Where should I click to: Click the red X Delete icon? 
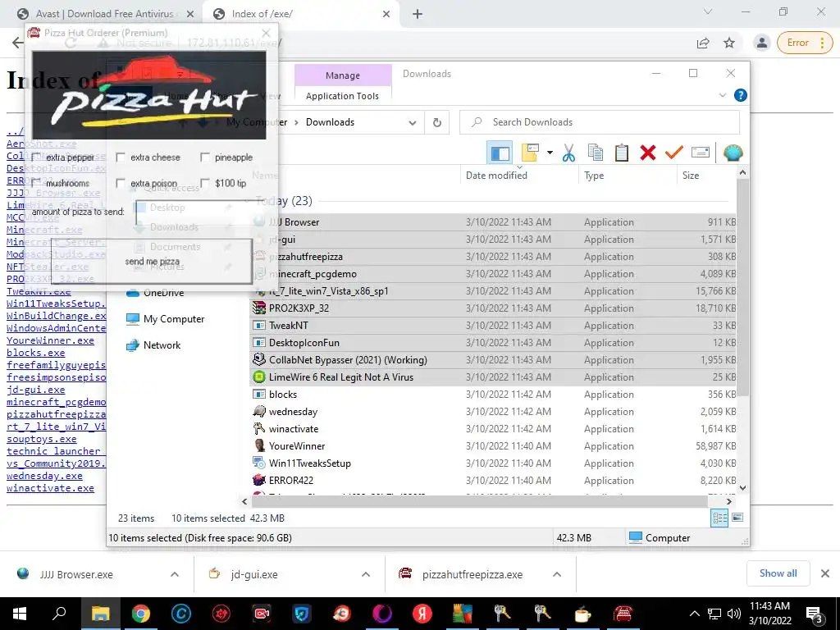(648, 153)
